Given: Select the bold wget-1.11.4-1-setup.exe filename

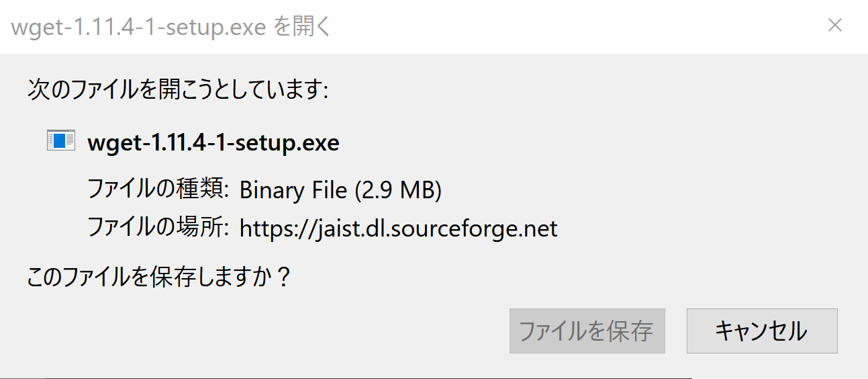Looking at the screenshot, I should pos(213,143).
